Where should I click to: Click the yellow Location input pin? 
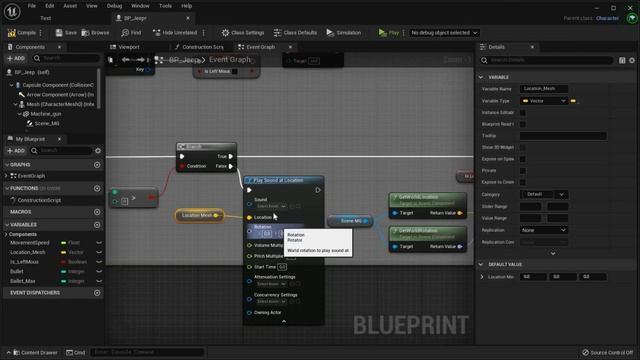click(x=249, y=218)
